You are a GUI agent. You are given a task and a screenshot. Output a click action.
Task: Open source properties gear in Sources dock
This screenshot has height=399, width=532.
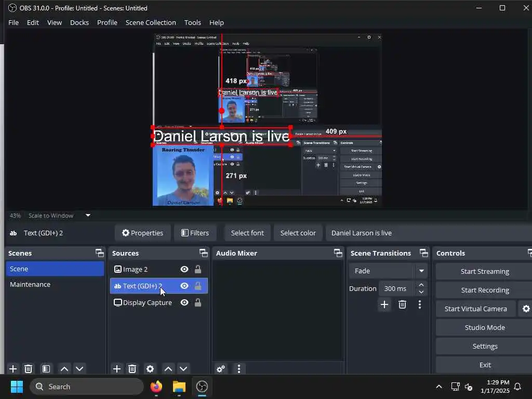pos(150,369)
